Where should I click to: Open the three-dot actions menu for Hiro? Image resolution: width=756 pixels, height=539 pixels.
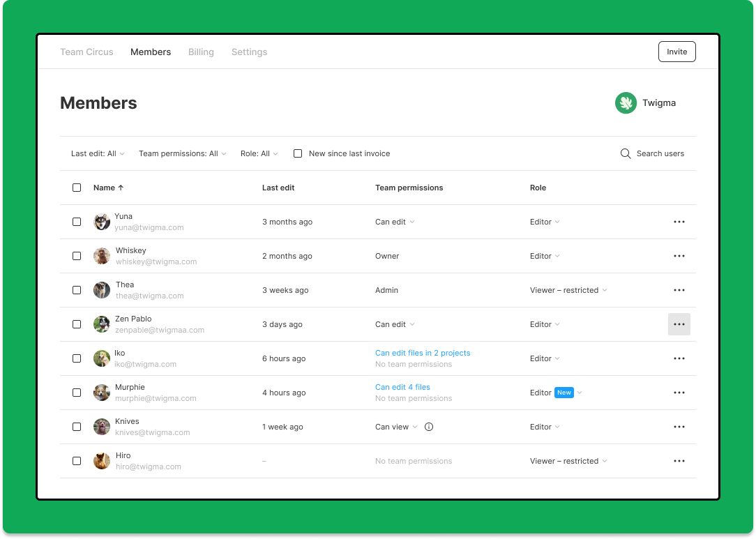pyautogui.click(x=679, y=461)
